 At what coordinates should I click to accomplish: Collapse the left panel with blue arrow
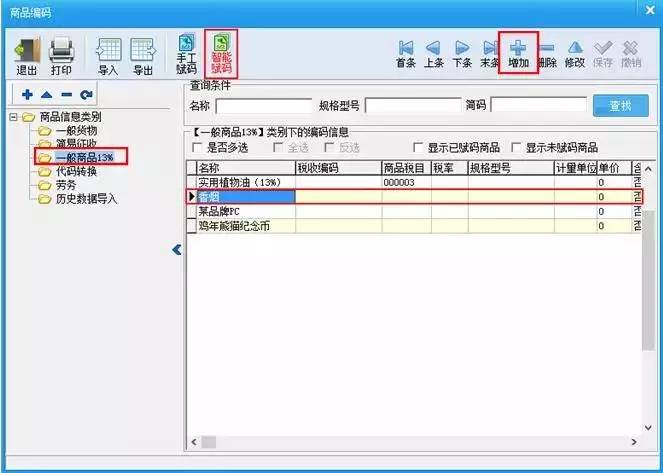(x=177, y=250)
